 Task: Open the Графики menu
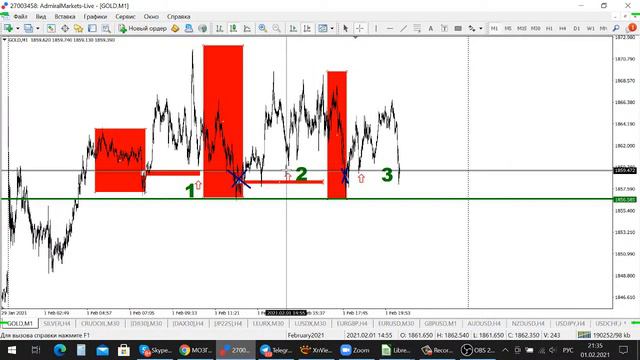pos(95,17)
